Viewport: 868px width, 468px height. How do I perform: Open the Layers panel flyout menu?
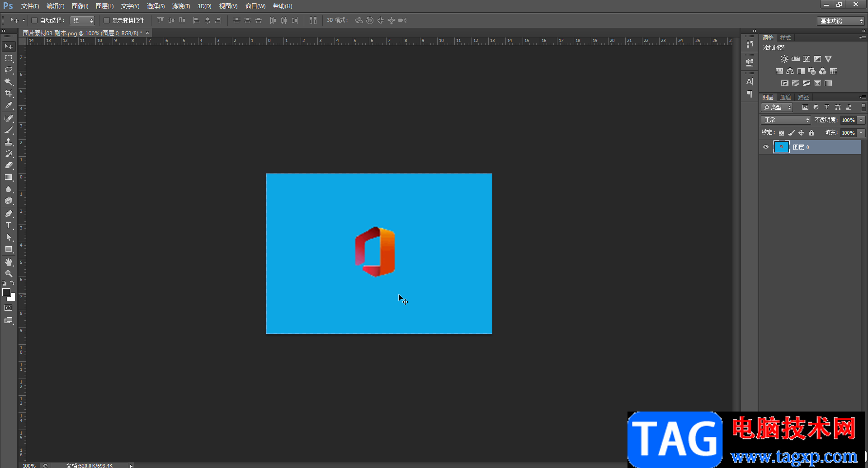863,97
